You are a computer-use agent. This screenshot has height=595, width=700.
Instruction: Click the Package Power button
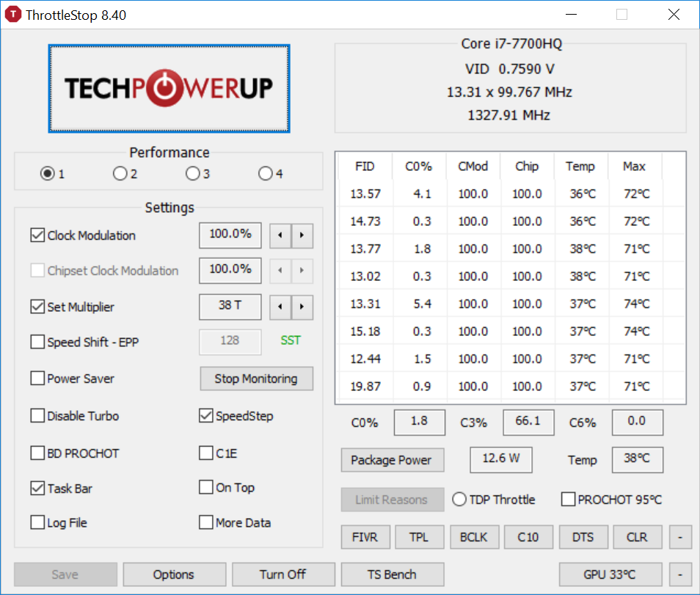coord(393,460)
